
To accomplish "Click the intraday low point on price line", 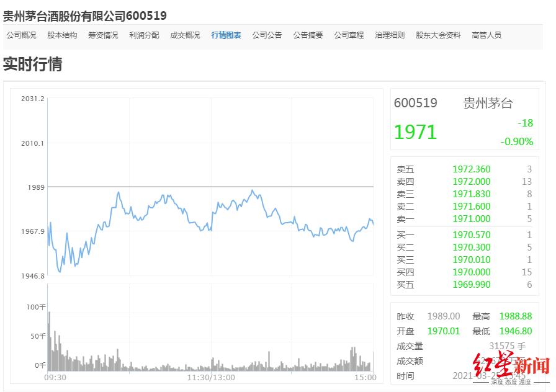I will pyautogui.click(x=60, y=272).
